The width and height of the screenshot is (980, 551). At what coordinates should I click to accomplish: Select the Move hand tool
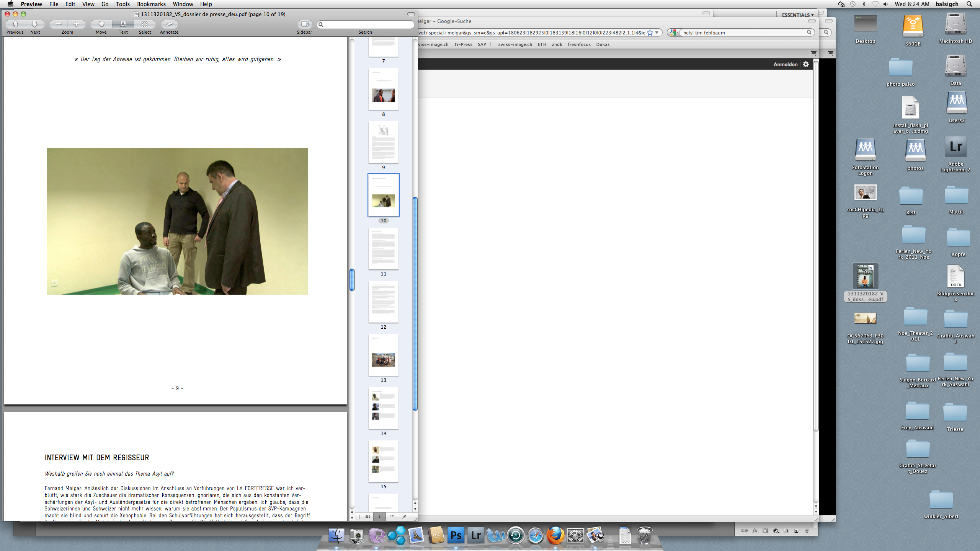pos(101,24)
